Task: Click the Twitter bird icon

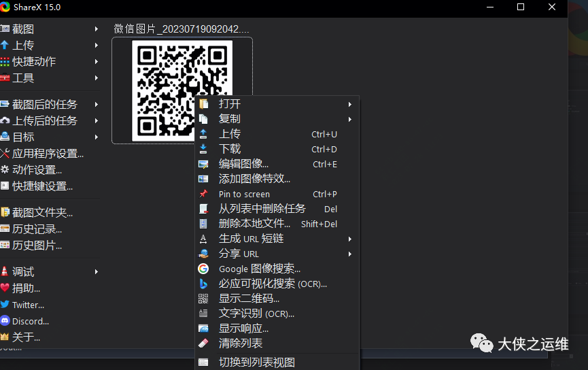Action: (5, 304)
